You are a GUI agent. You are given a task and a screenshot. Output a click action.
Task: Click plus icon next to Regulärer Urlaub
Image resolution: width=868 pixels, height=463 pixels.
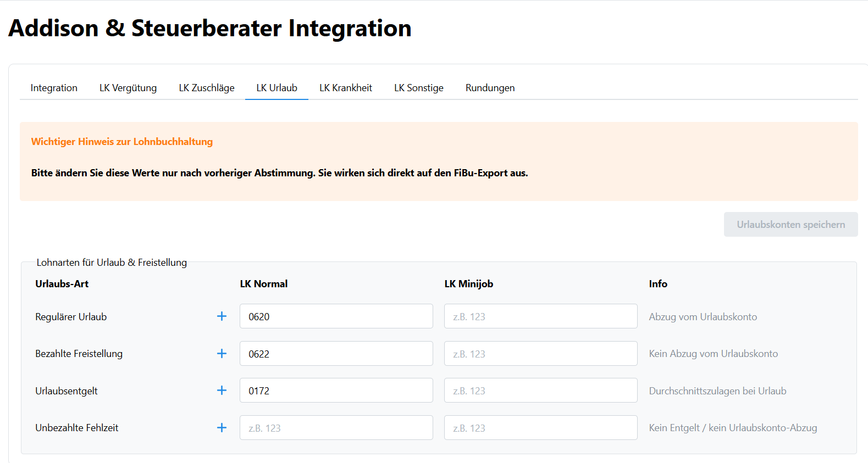click(x=222, y=316)
